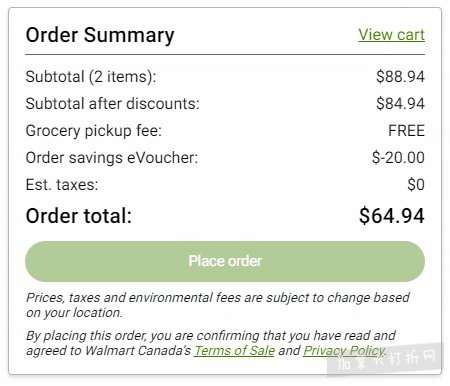Screen dimensions: 450x386
Task: Click the Order Summary heading
Action: (100, 35)
